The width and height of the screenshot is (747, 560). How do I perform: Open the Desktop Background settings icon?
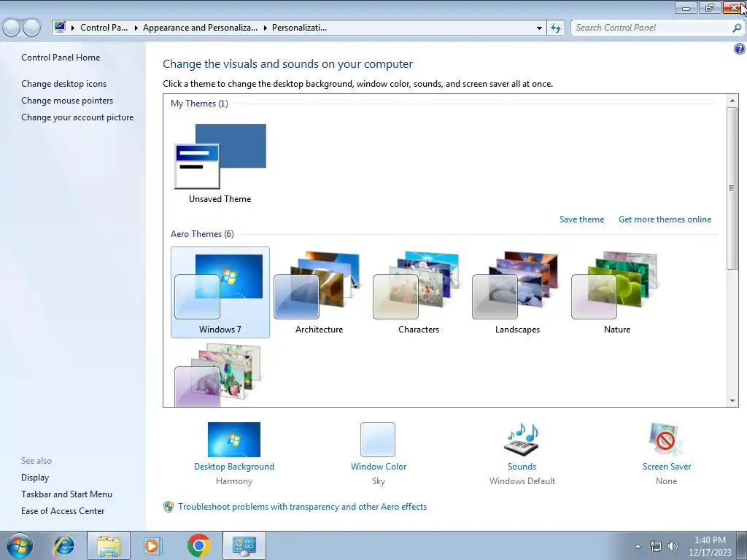coord(234,440)
